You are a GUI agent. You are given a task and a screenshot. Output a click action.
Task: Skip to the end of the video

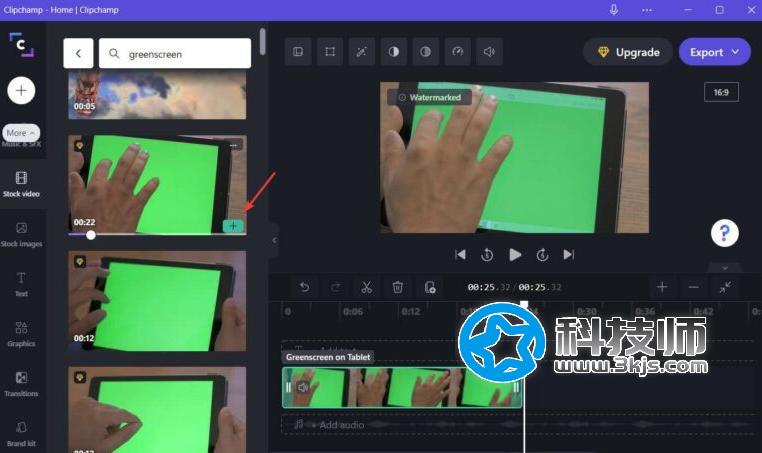pos(569,255)
